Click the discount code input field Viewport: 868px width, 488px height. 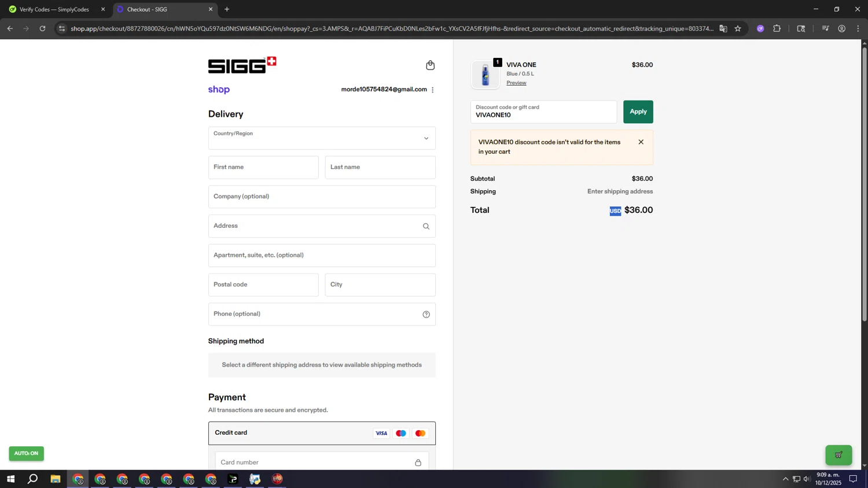coord(543,112)
